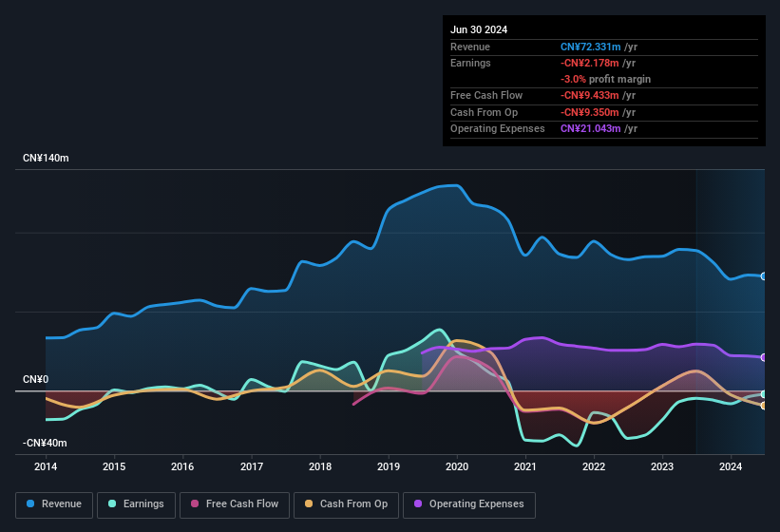Click the purple Operating Expenses legend dot
Viewport: 780px width, 532px height.
[418, 503]
